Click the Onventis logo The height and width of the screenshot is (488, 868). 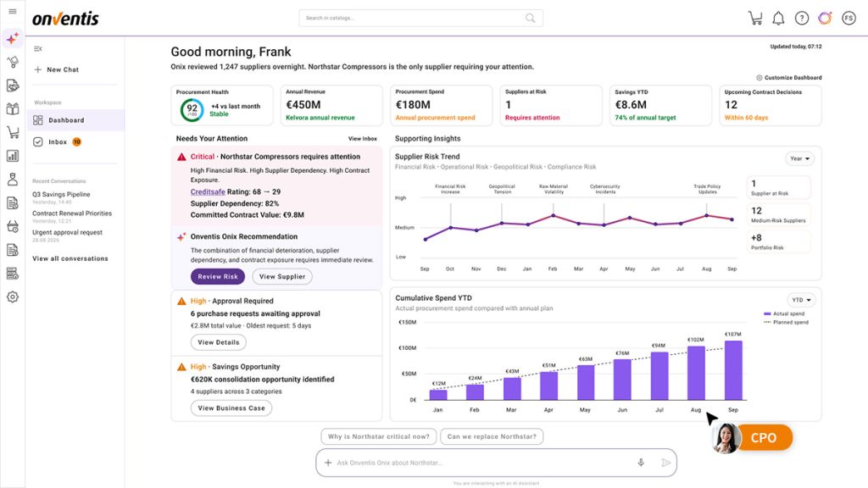point(65,19)
